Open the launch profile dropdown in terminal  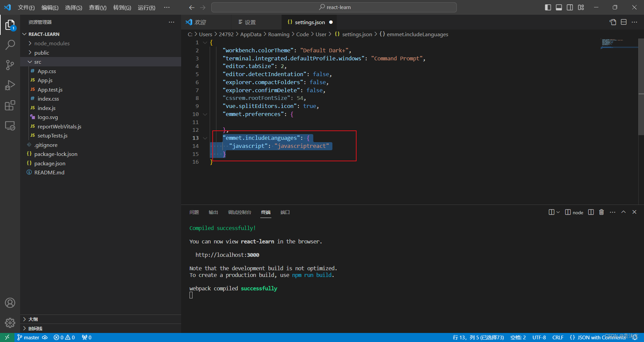pyautogui.click(x=558, y=212)
